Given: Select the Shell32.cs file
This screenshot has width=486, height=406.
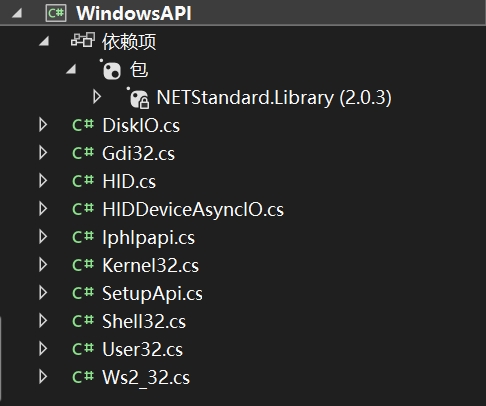Looking at the screenshot, I should click(144, 322).
